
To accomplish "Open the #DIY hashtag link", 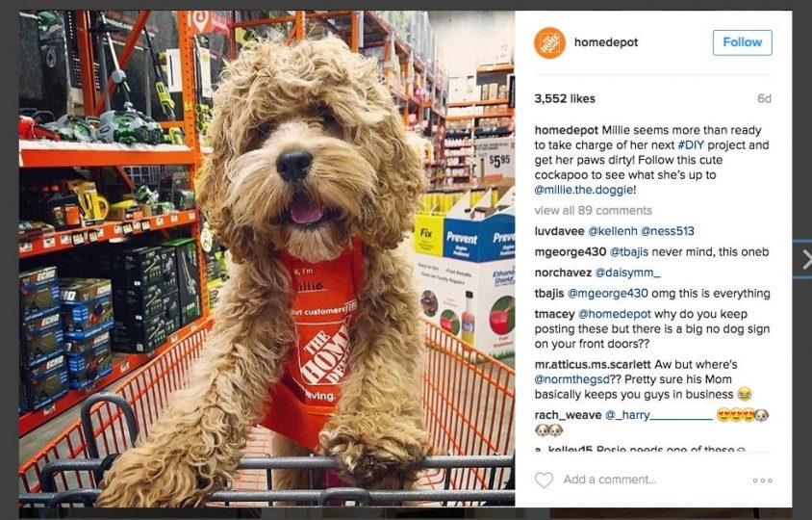I will coord(691,145).
